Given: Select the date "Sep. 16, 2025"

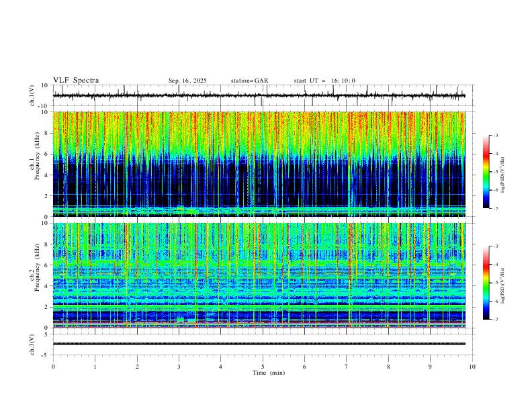Looking at the screenshot, I should point(187,81).
